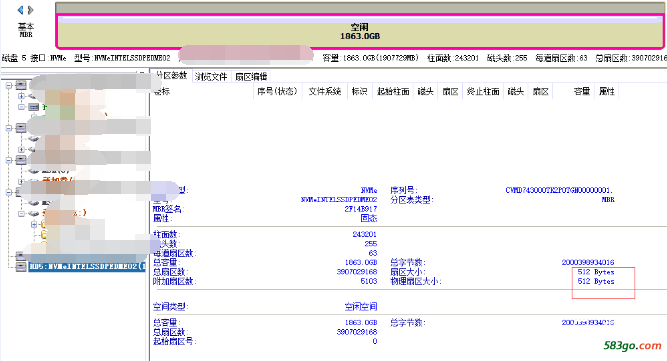Click the 文件系统 column header
This screenshot has width=667, height=361.
[x=325, y=91]
